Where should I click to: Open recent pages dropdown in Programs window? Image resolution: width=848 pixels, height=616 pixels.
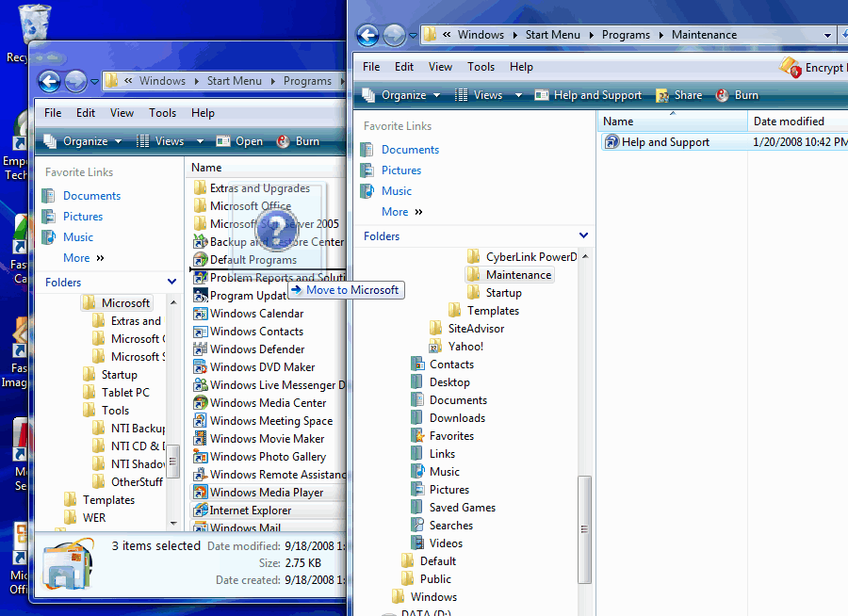pyautogui.click(x=94, y=82)
